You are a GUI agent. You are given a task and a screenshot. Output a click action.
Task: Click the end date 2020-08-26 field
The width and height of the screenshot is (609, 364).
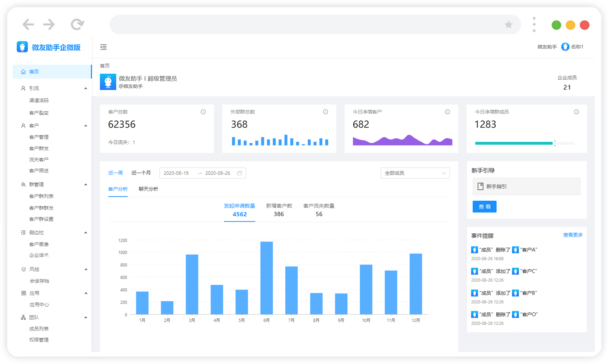[x=218, y=173]
